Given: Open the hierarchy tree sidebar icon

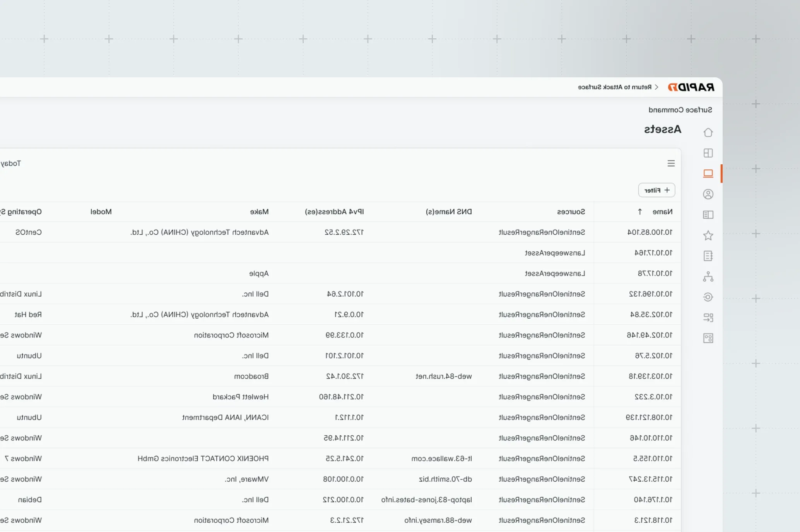Looking at the screenshot, I should (708, 276).
